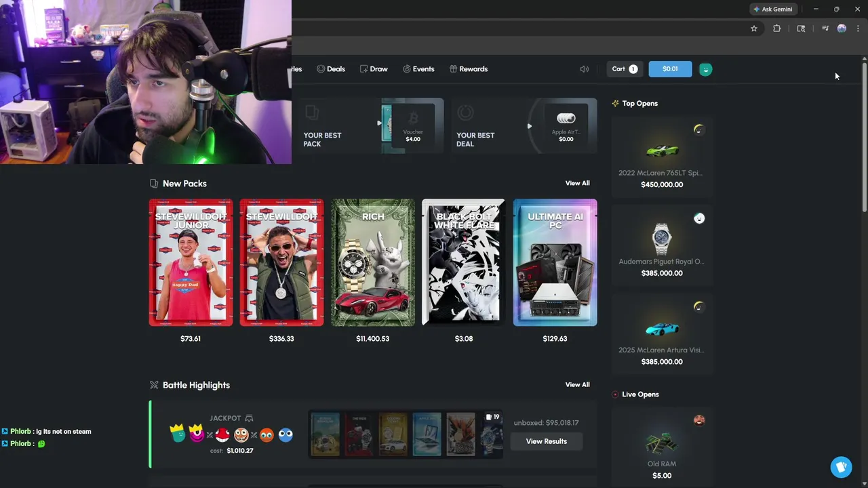Open the StevewilldoIt Junior pack
This screenshot has width=868, height=488.
click(191, 262)
